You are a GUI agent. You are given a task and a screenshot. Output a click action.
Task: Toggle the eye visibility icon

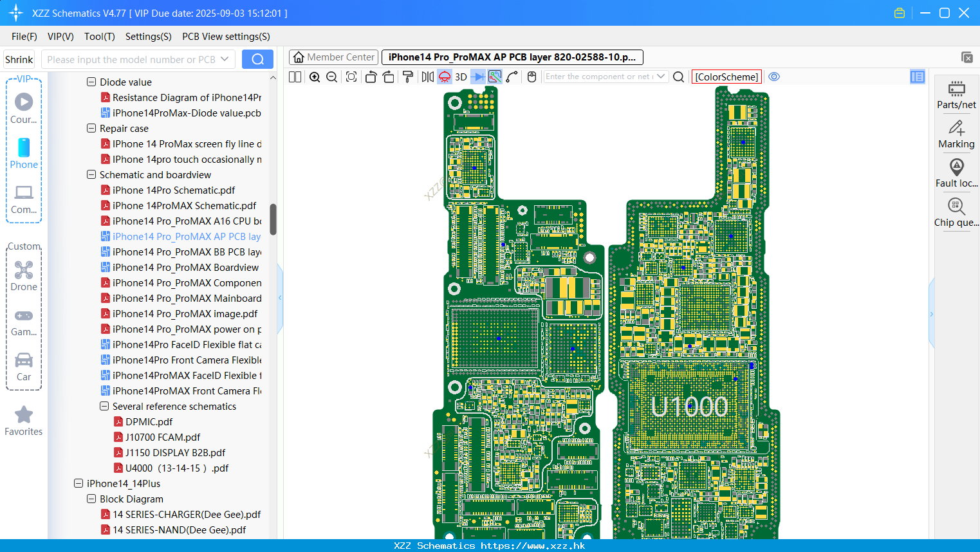tap(774, 77)
